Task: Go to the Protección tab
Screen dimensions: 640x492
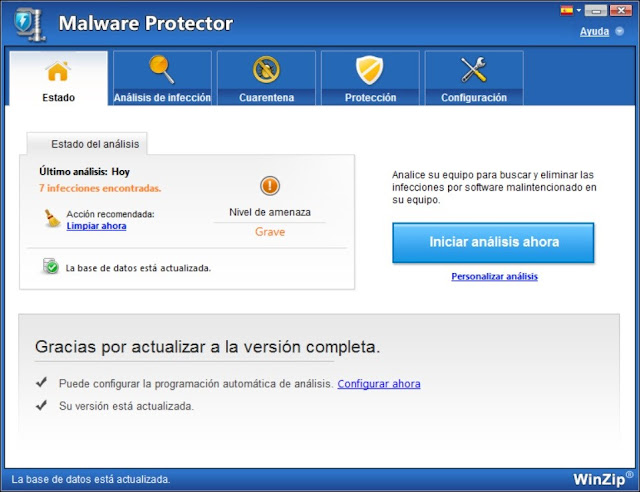Action: (370, 78)
